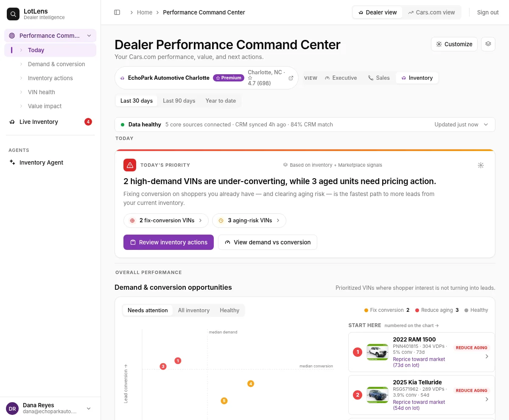This screenshot has width=509, height=420.
Task: Click Review inventory actions button
Action: pyautogui.click(x=168, y=242)
